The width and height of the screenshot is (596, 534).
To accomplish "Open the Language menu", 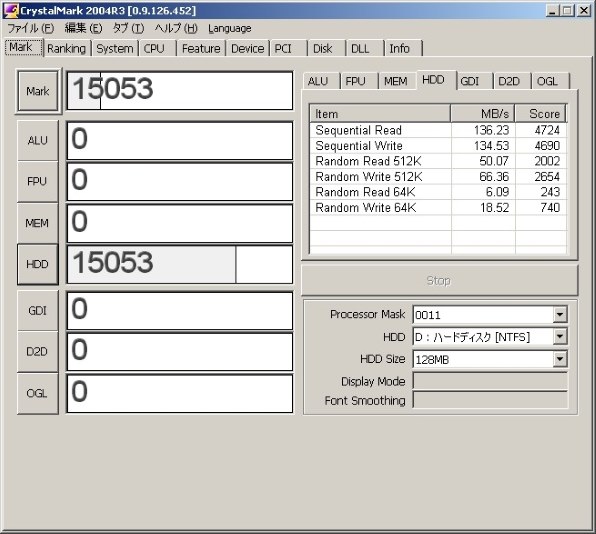I will click(230, 28).
